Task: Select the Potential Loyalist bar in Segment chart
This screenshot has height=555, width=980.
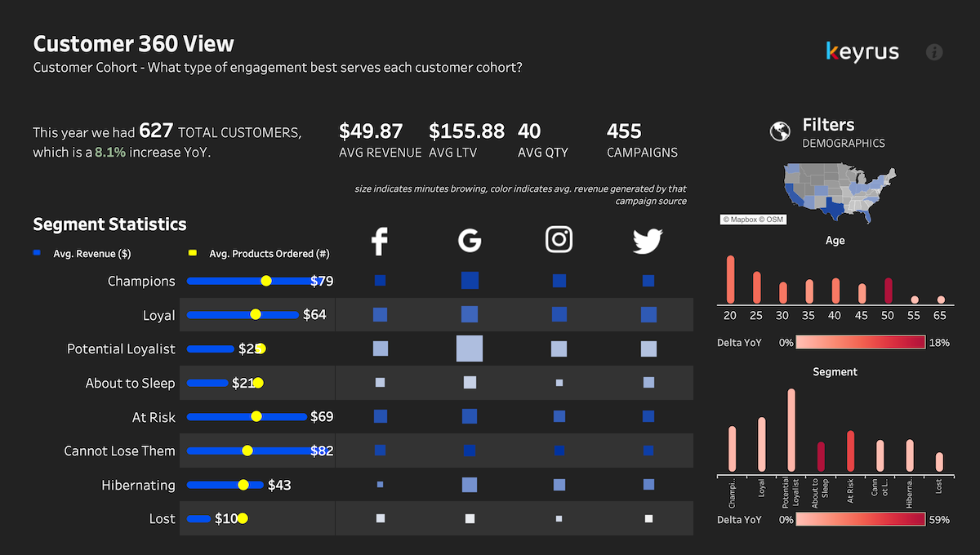Action: click(x=791, y=430)
